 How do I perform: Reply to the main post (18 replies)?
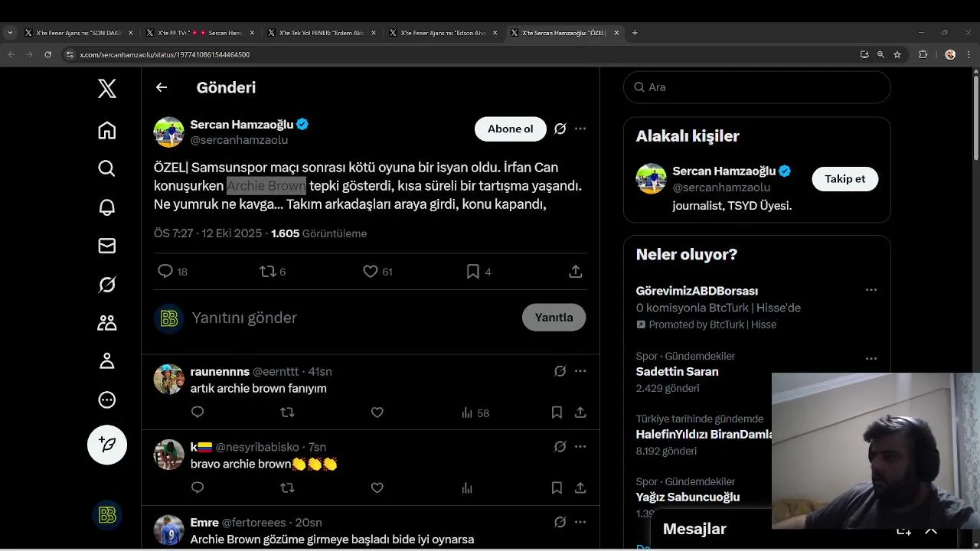(x=172, y=271)
